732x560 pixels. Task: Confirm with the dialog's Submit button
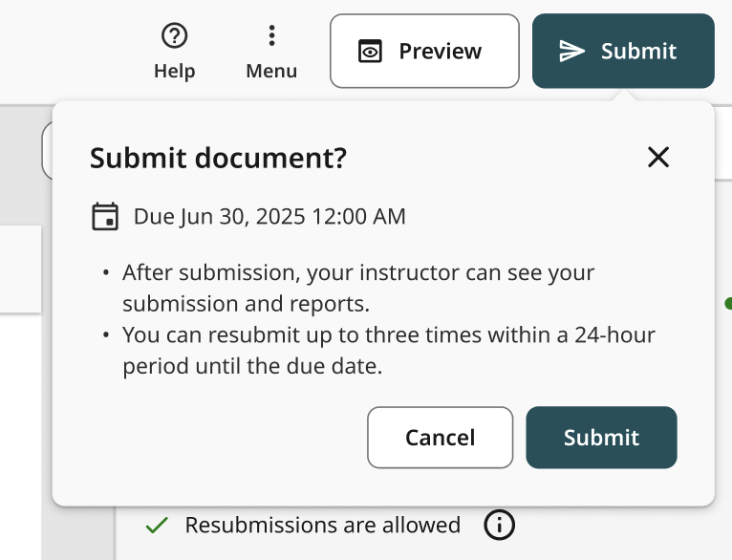(601, 438)
